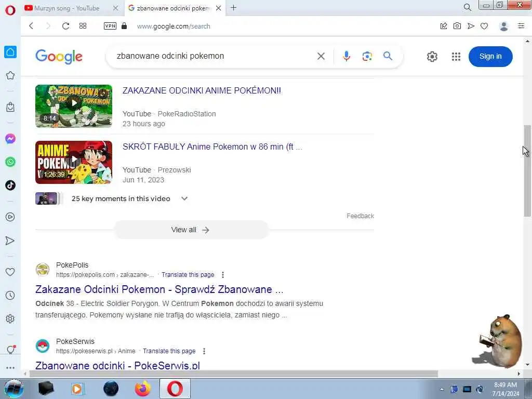
Task: Translate the PokeSerwis result page
Action: coord(169,351)
